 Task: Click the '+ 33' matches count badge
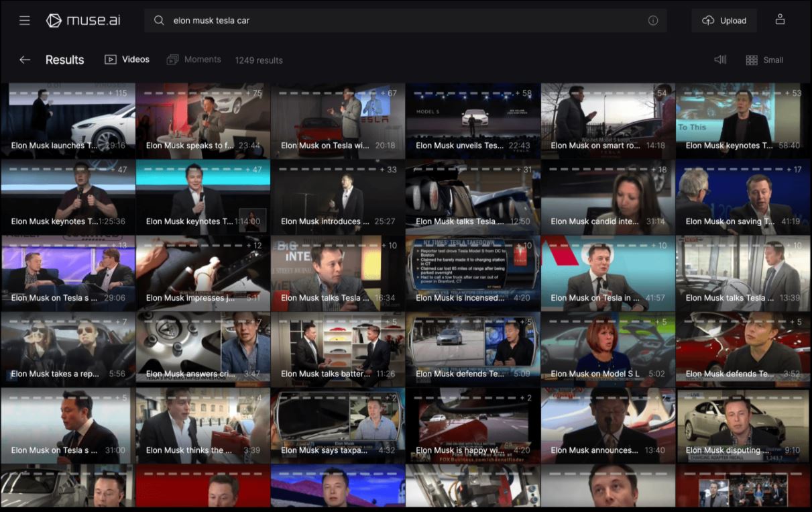[x=389, y=170]
